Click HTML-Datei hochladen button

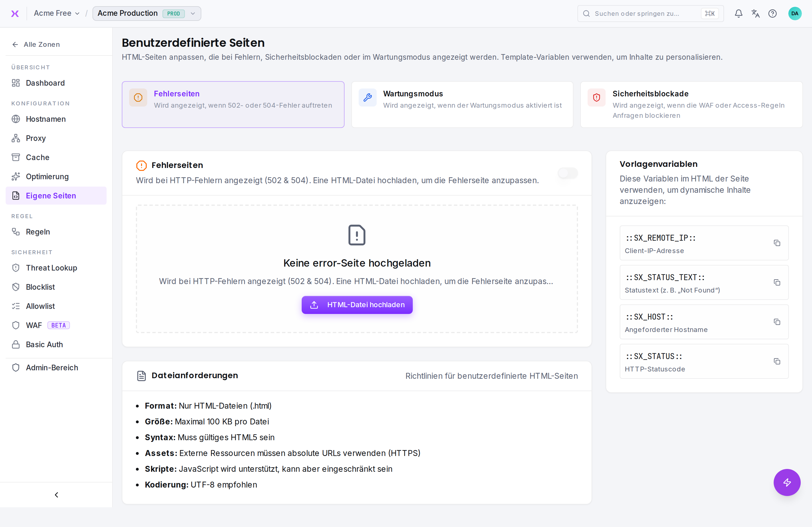tap(357, 305)
